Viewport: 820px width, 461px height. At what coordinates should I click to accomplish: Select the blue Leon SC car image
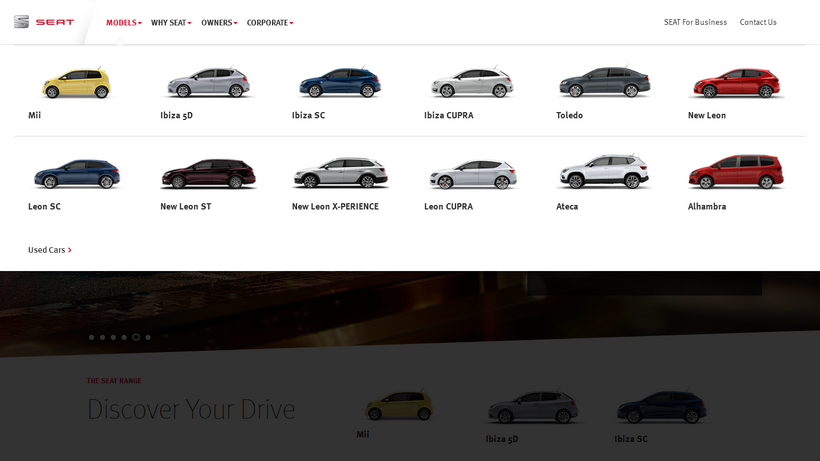tap(76, 174)
